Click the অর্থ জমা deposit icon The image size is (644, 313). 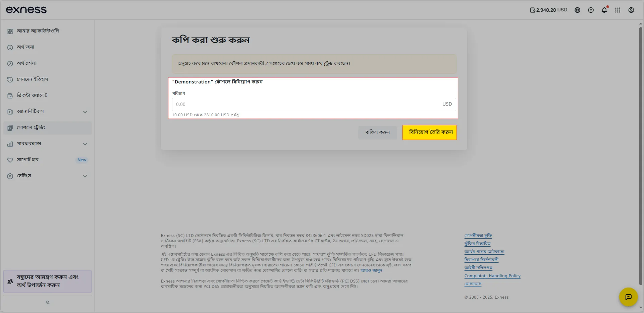10,47
